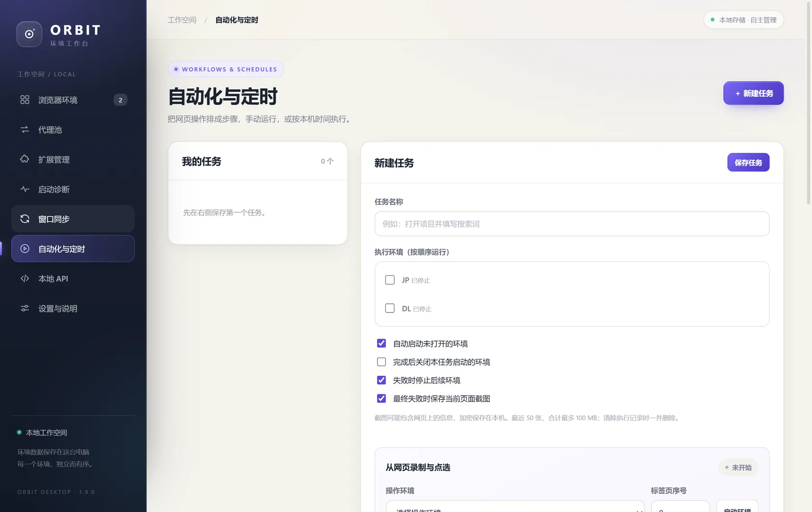Click the 窗口同步 refresh icon
This screenshot has width=812, height=512.
point(25,219)
